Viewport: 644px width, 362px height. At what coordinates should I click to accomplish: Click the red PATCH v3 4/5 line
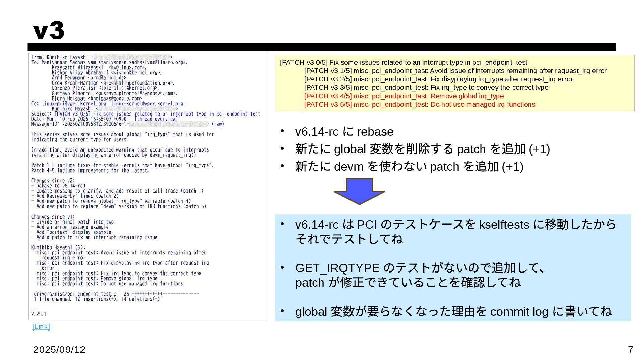404,96
